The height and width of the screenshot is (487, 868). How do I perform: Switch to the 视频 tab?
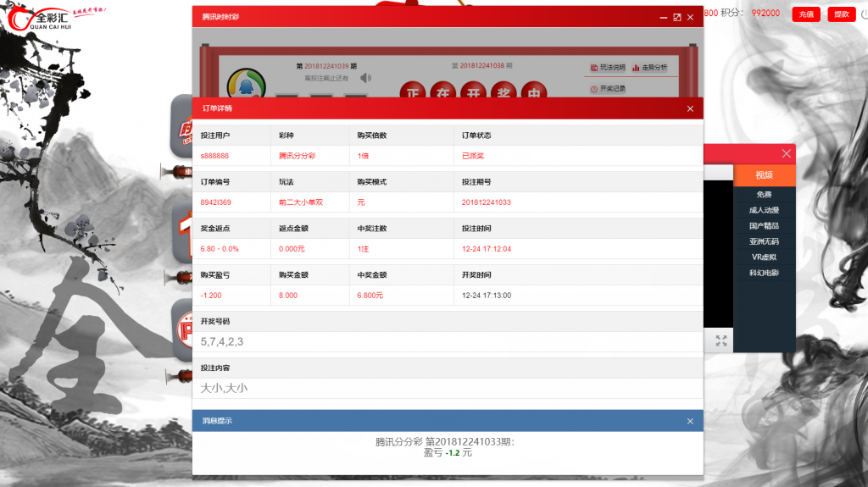point(764,174)
